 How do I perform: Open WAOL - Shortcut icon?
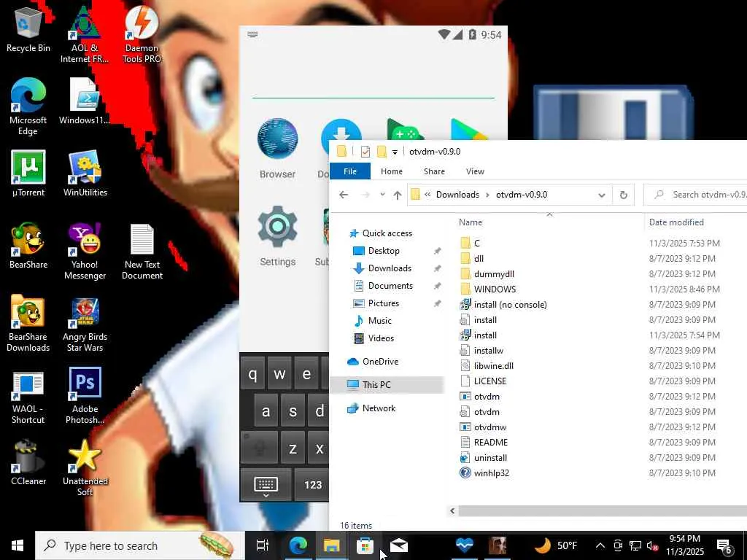tap(28, 397)
